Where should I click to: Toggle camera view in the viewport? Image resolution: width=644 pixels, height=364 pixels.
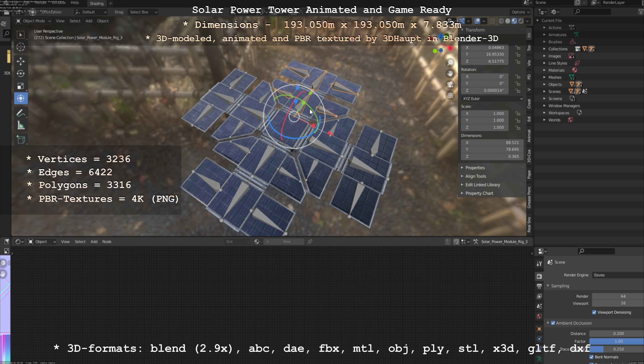click(450, 84)
